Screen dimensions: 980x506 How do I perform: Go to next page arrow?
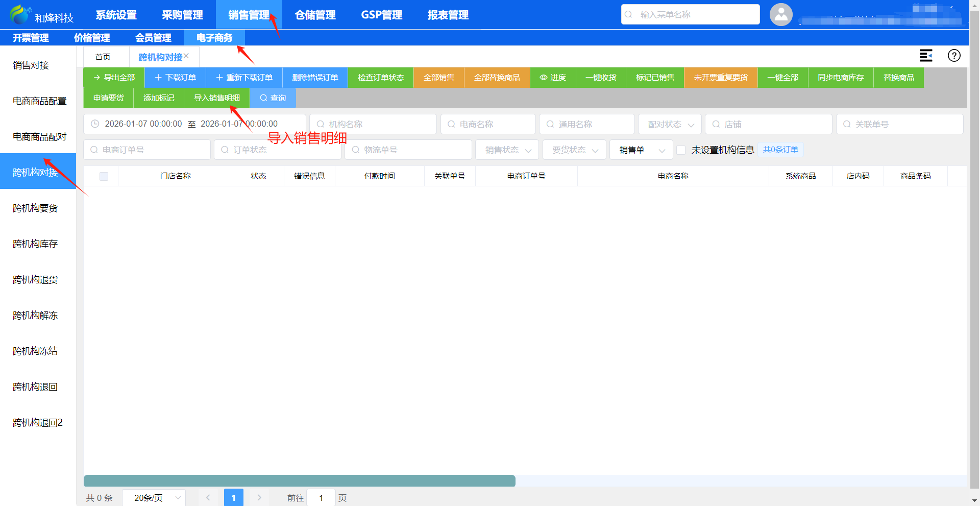[259, 497]
